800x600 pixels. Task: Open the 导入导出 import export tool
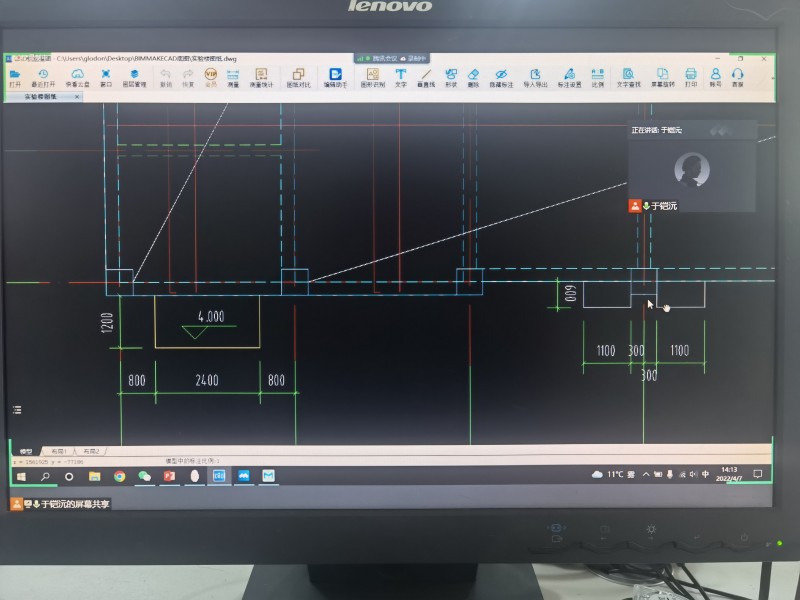click(x=535, y=77)
